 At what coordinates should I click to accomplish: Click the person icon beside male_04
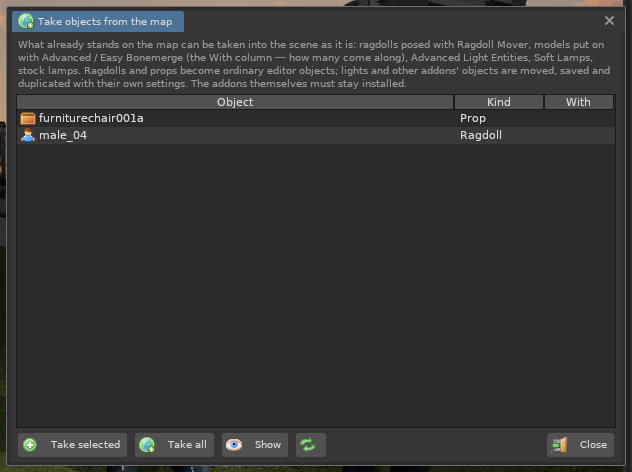click(x=28, y=135)
